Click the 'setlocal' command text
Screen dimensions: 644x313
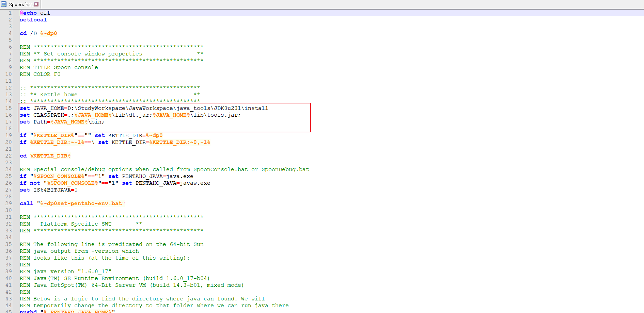tap(33, 20)
